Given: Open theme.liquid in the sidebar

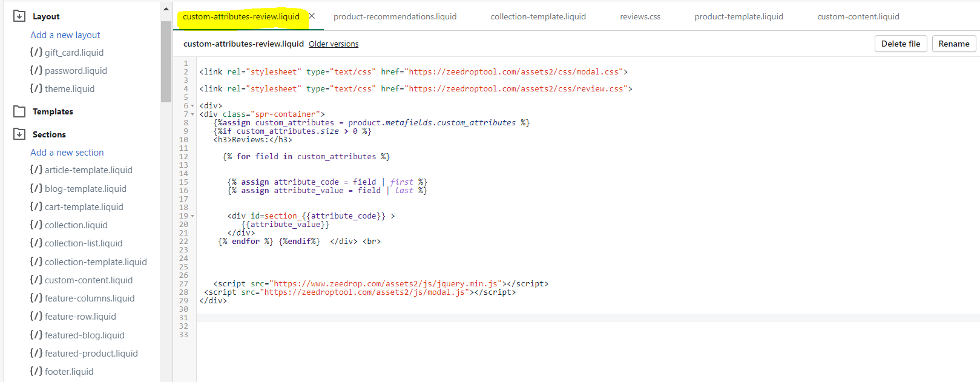Looking at the screenshot, I should [x=70, y=89].
